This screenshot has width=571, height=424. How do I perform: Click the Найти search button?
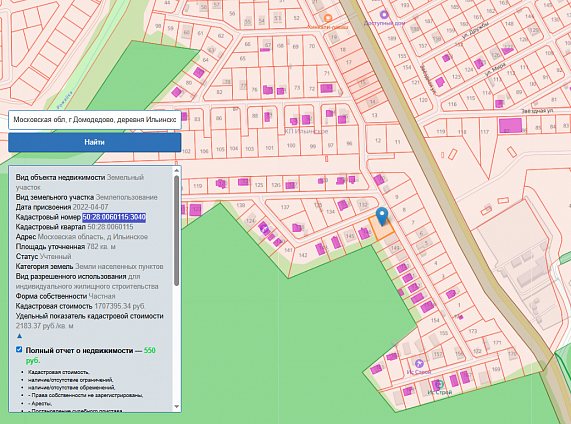point(95,142)
